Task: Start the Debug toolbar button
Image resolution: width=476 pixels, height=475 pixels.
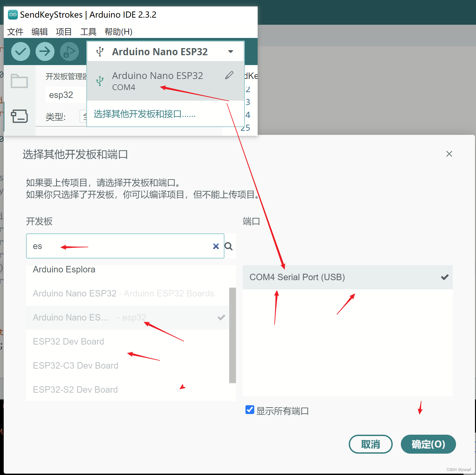Action: pos(69,51)
